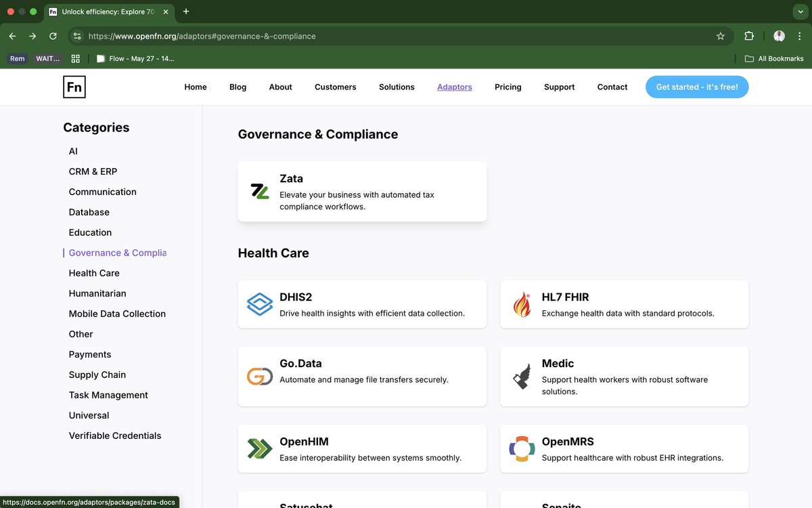The image size is (812, 508).
Task: Click the Medic logo icon
Action: click(x=522, y=377)
